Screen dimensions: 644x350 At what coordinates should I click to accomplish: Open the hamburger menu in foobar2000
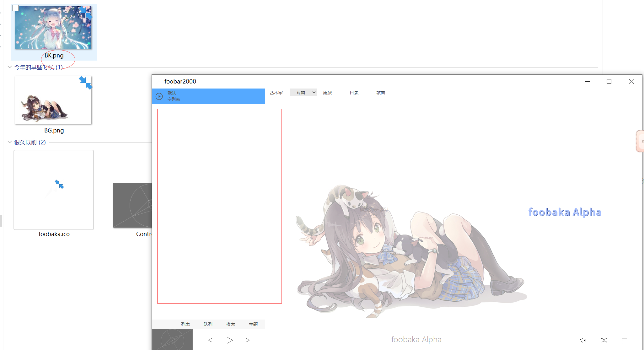pos(625,340)
